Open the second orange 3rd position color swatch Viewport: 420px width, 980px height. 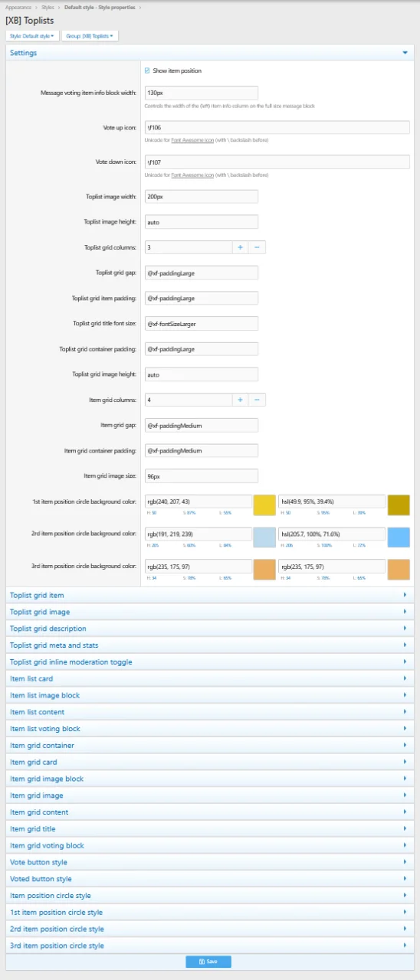point(399,570)
